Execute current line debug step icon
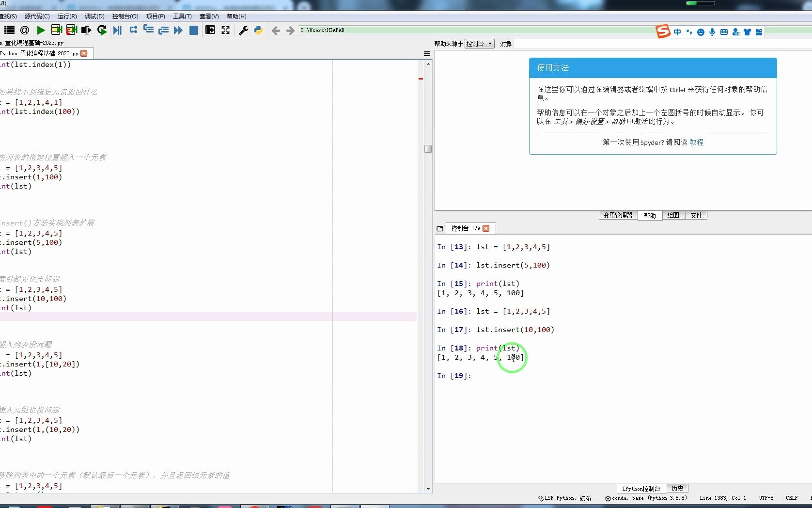 [x=133, y=30]
